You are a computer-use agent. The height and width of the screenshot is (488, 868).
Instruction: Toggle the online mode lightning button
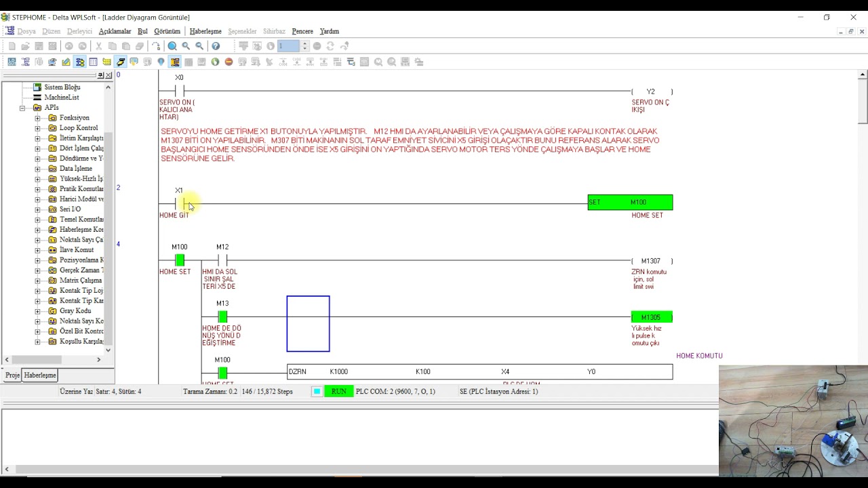coord(120,62)
